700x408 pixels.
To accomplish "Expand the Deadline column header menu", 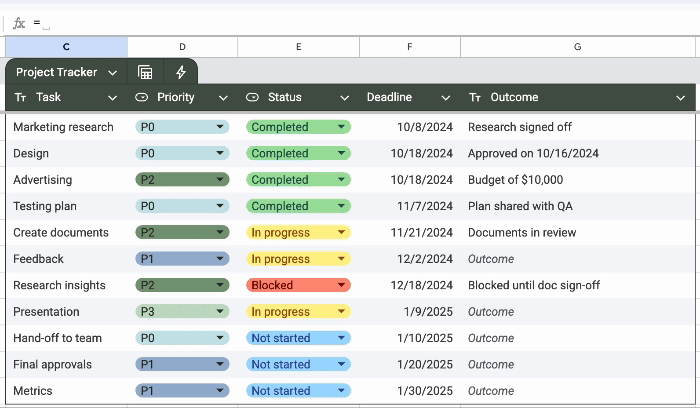I will pyautogui.click(x=447, y=98).
